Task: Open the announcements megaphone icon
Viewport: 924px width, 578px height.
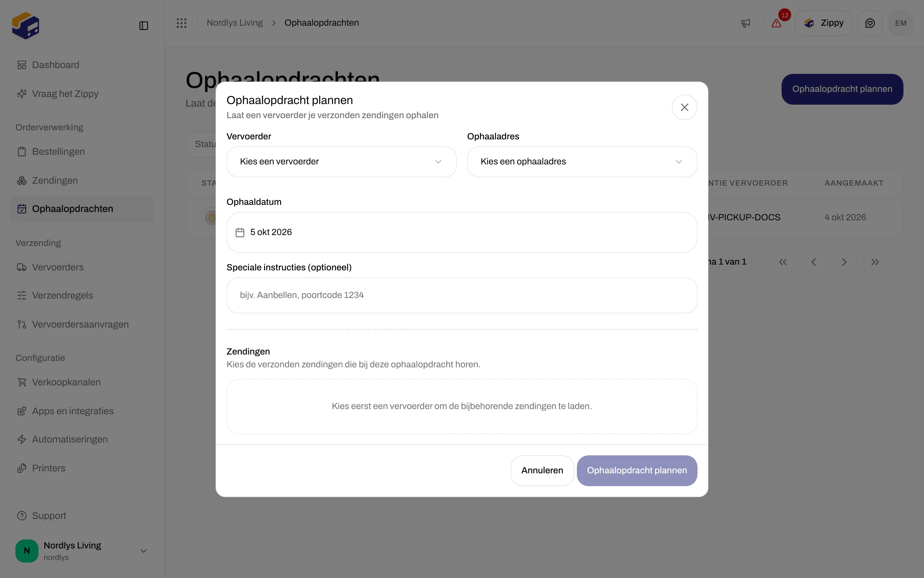Action: click(x=745, y=23)
